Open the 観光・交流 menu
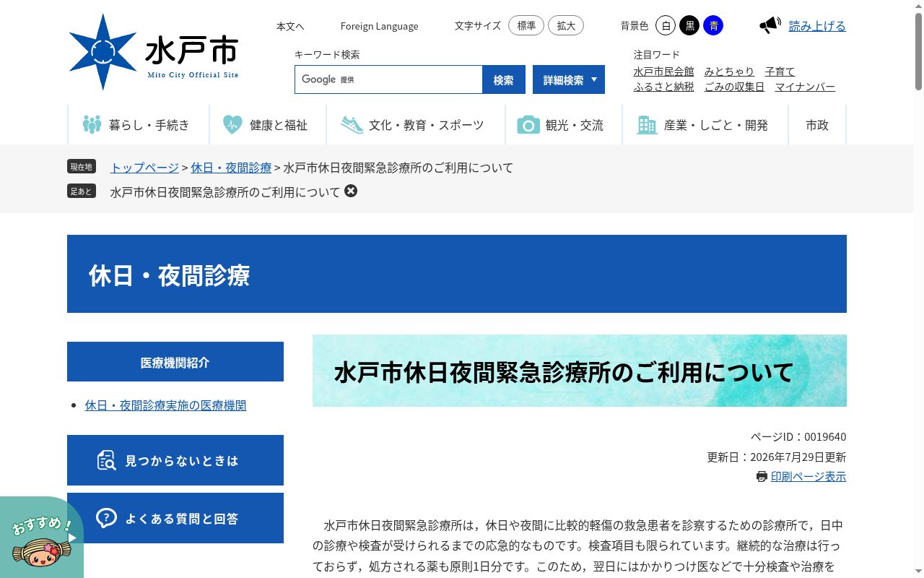 coord(563,125)
